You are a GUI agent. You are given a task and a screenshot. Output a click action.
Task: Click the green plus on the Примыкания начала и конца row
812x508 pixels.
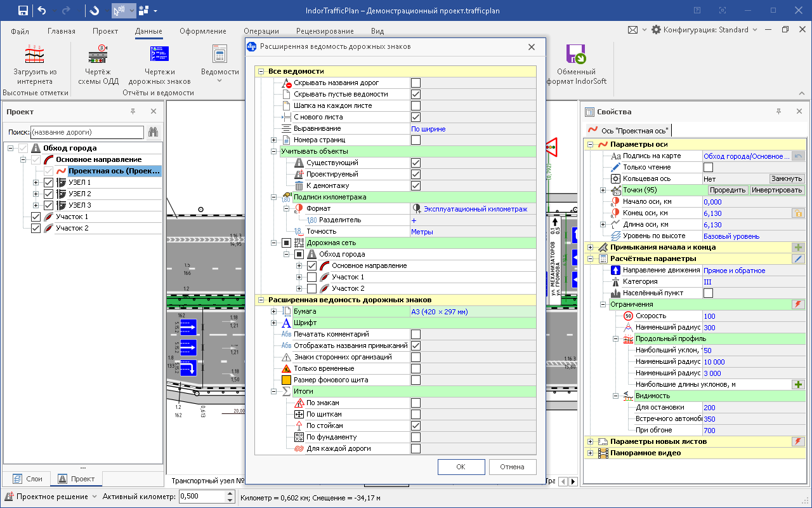798,247
